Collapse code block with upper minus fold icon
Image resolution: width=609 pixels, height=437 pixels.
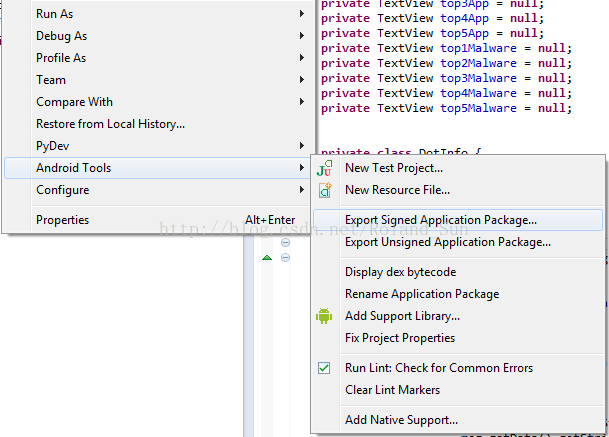coord(285,243)
